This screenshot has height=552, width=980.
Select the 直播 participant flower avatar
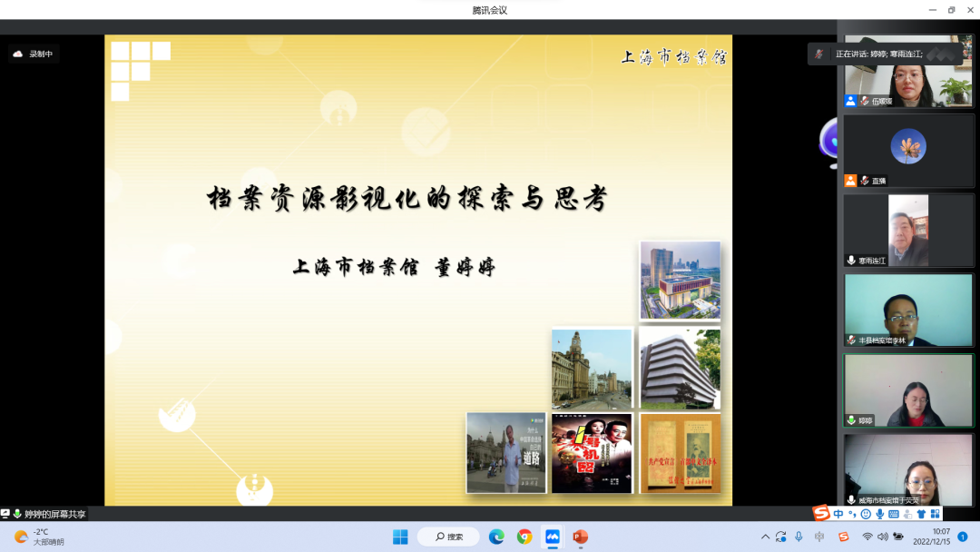(908, 146)
